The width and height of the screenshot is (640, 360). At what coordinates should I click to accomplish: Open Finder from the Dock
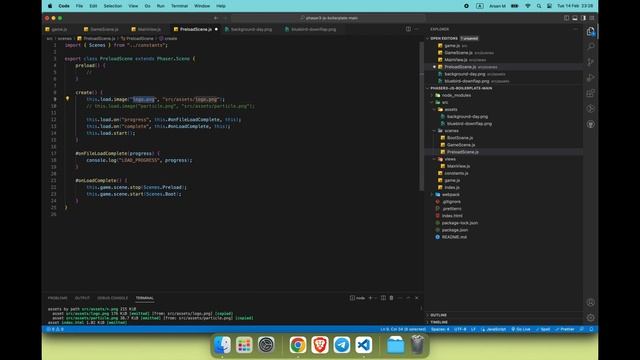[222, 345]
